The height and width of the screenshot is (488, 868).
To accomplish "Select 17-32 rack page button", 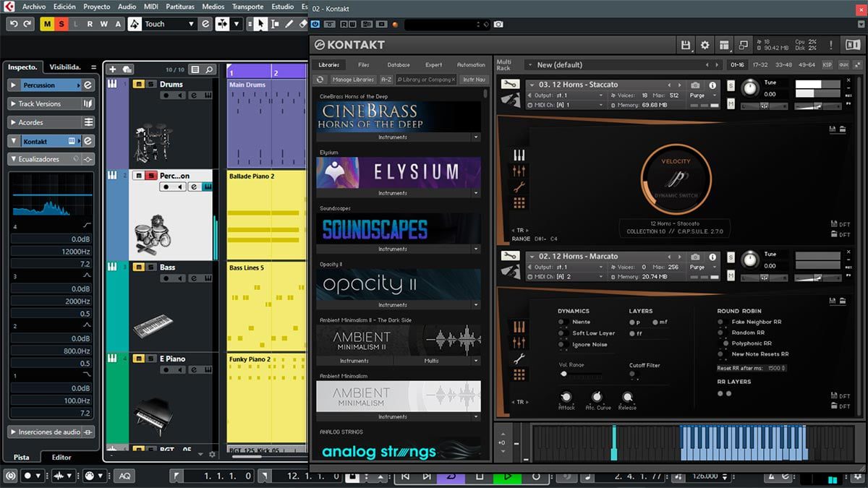I will coord(760,64).
